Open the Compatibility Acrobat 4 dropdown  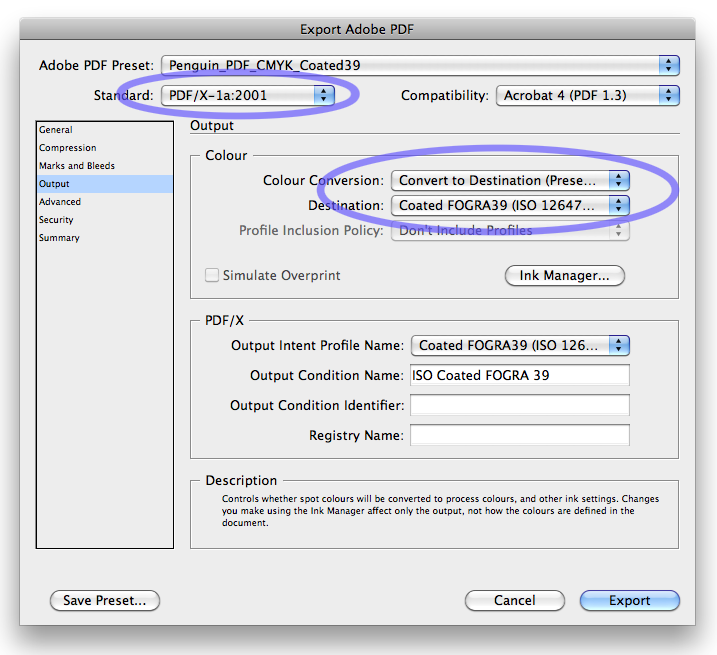tap(588, 96)
